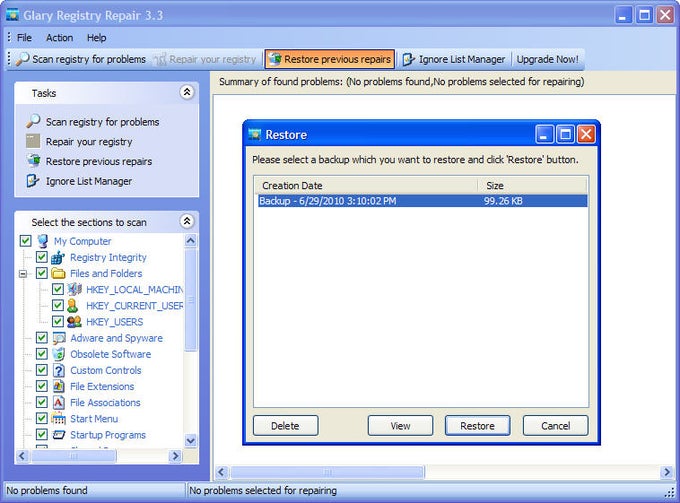Click the Ignore List Manager task icon
680x503 pixels.
(x=33, y=181)
